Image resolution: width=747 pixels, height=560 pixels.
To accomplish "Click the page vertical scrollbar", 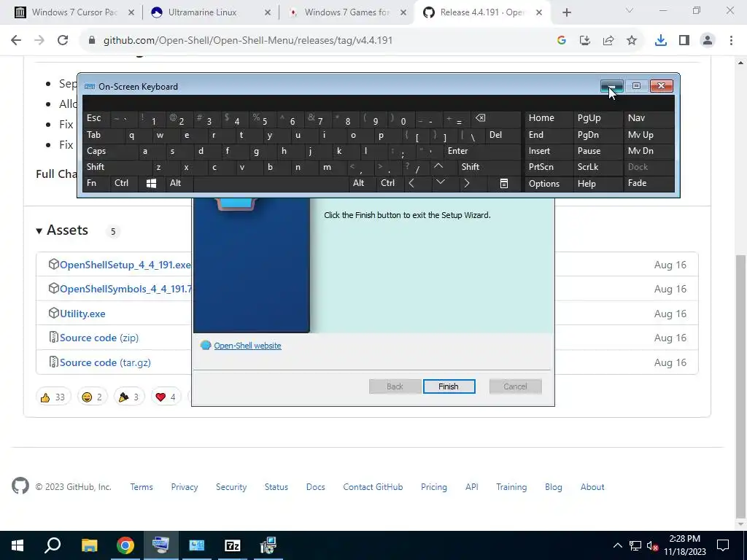I will pos(740,386).
